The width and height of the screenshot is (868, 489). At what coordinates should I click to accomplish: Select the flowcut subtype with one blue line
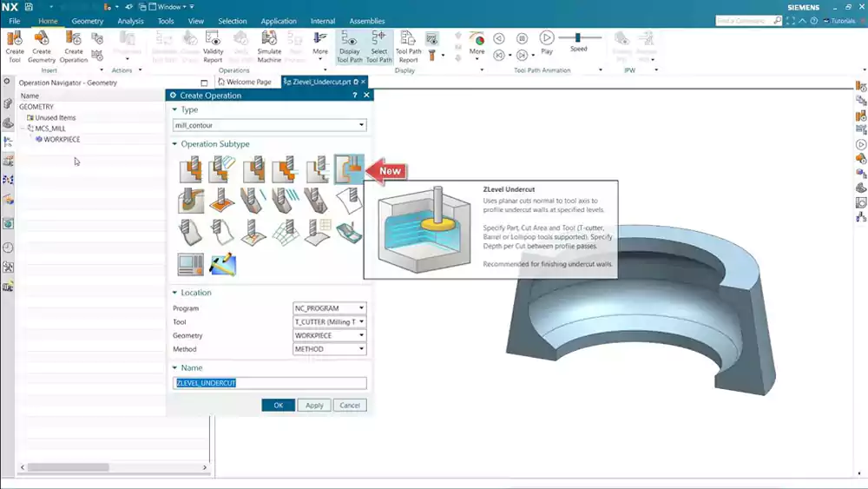click(x=254, y=200)
